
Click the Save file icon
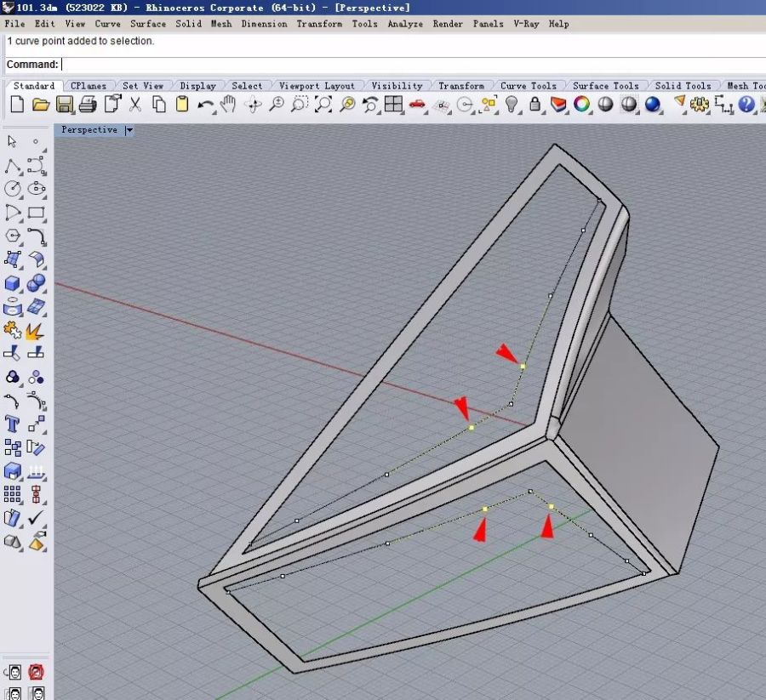coord(64,105)
